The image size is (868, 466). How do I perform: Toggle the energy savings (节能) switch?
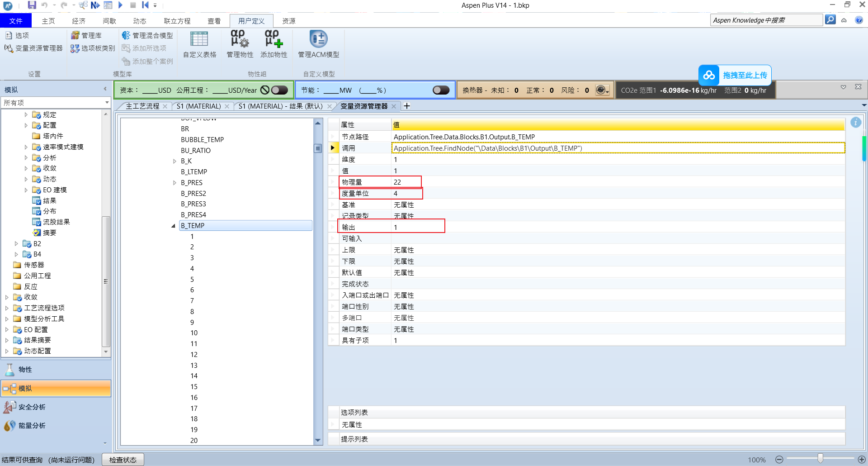441,90
